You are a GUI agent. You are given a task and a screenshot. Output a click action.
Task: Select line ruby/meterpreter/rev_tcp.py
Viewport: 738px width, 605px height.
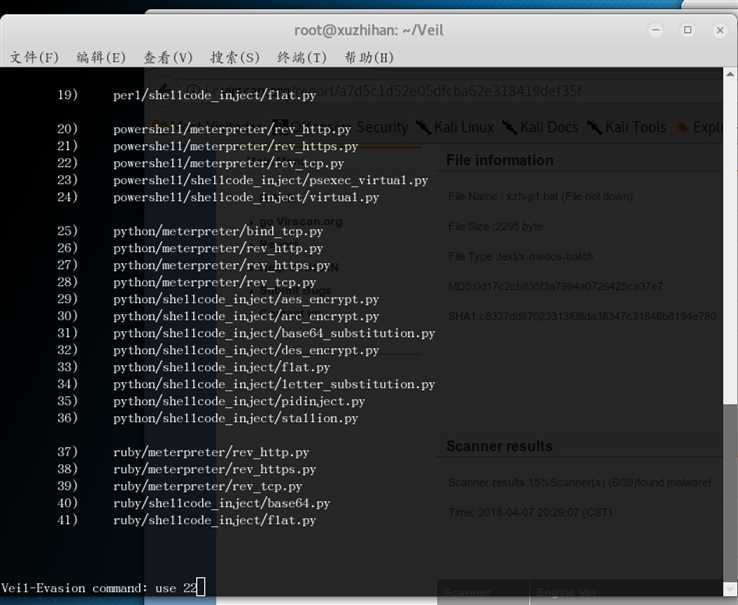pos(208,486)
